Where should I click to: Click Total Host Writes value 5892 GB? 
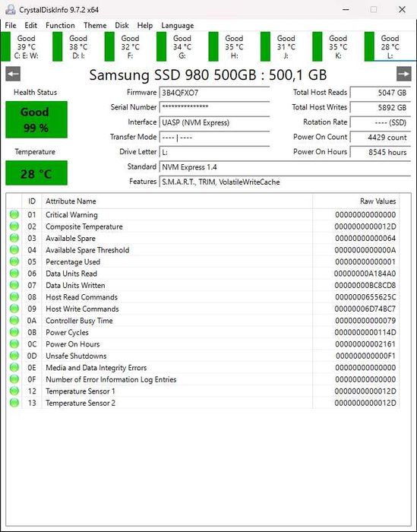tap(380, 107)
